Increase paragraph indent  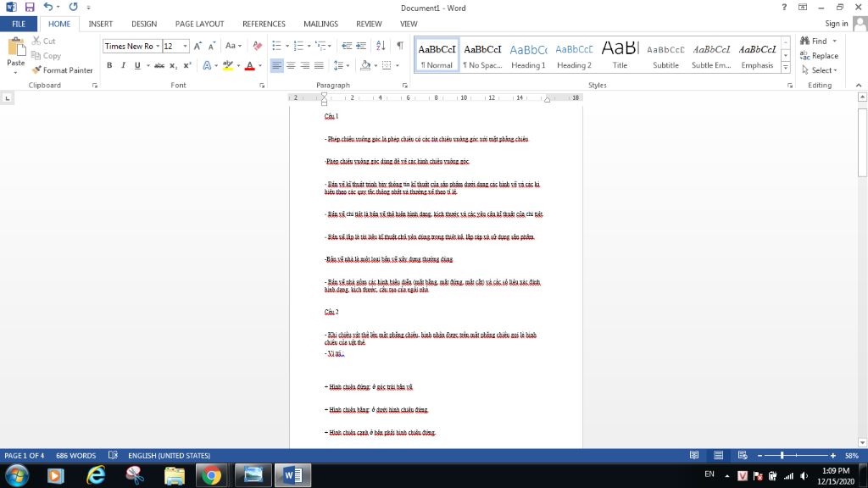pos(361,46)
